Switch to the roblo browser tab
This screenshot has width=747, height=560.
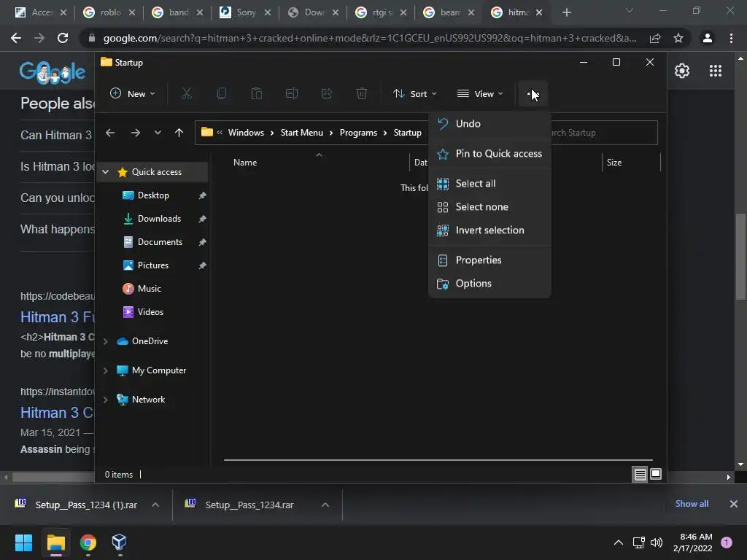pyautogui.click(x=109, y=12)
